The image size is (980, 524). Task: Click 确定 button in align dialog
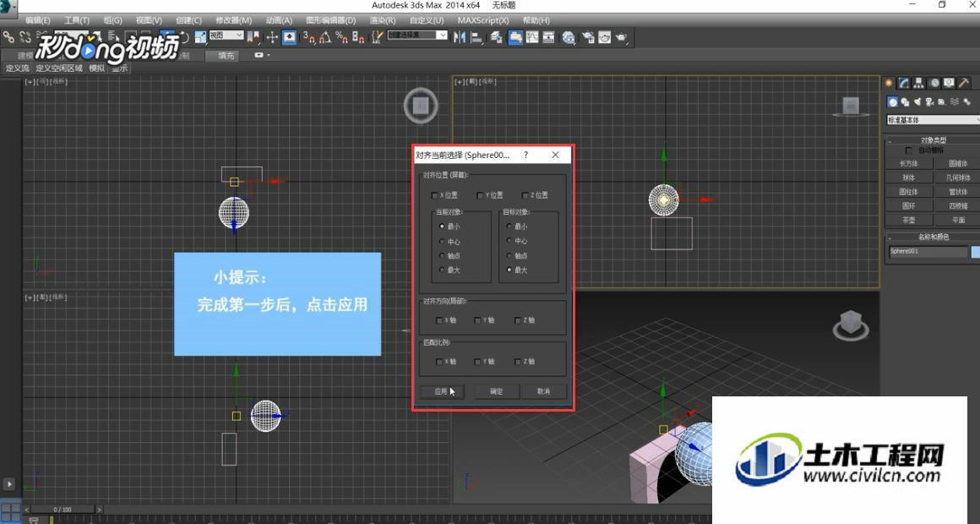[x=496, y=391]
